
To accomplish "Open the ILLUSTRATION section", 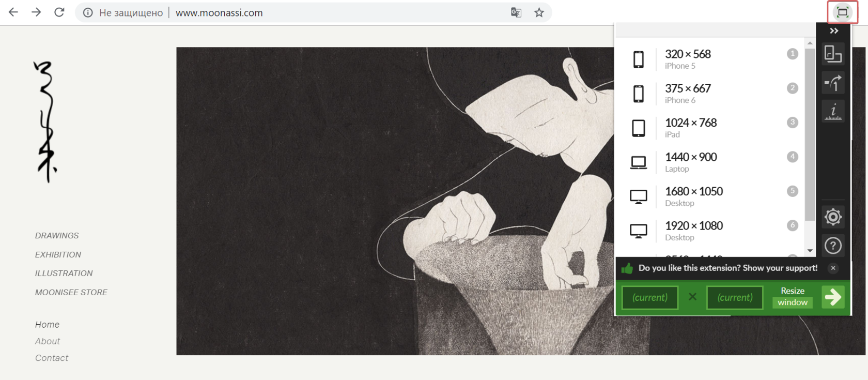I will pos(64,273).
